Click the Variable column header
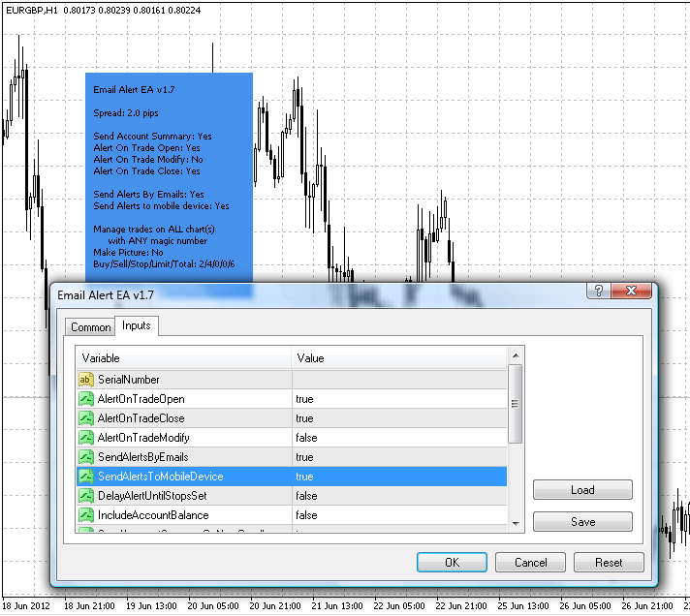The height and width of the screenshot is (616, 690). click(184, 358)
